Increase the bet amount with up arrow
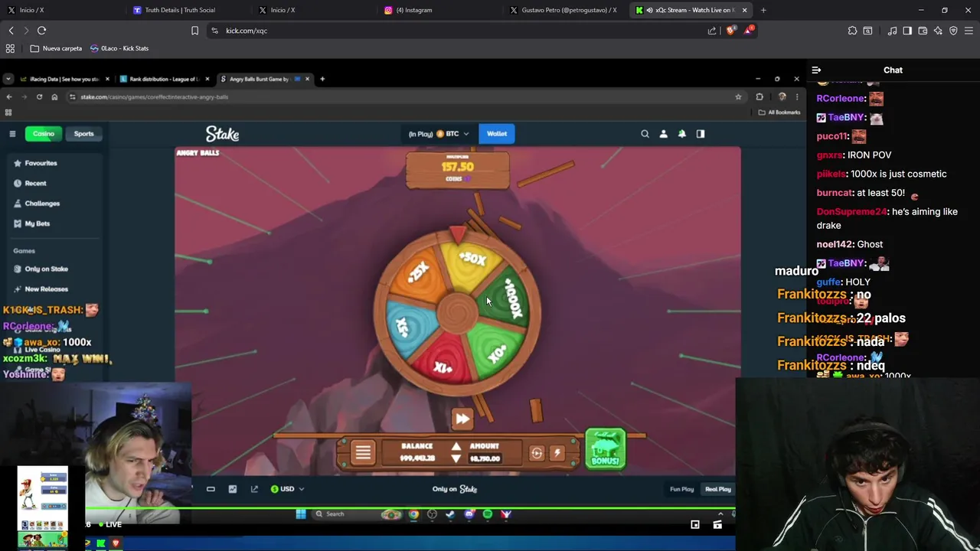The width and height of the screenshot is (980, 551). click(456, 447)
